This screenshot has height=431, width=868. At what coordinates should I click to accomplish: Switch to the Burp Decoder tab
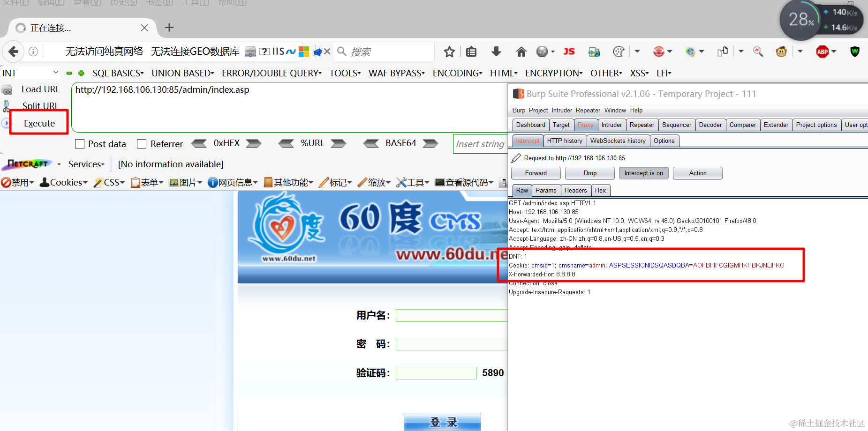tap(710, 125)
